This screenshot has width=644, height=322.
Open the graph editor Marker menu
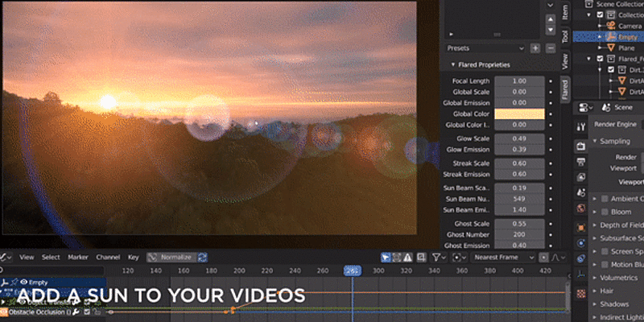coord(78,258)
